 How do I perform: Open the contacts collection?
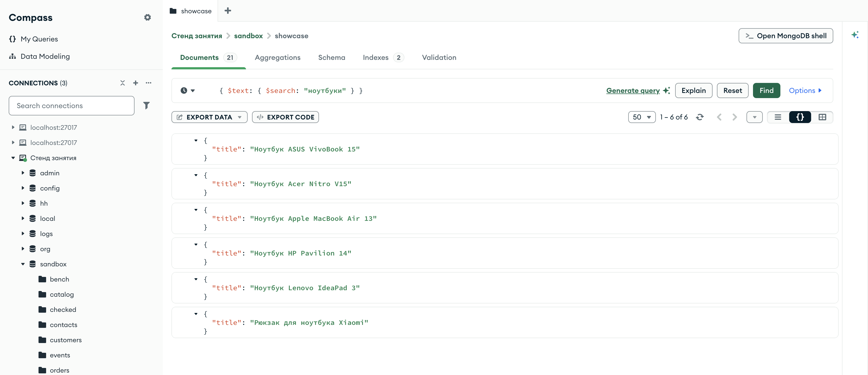63,325
